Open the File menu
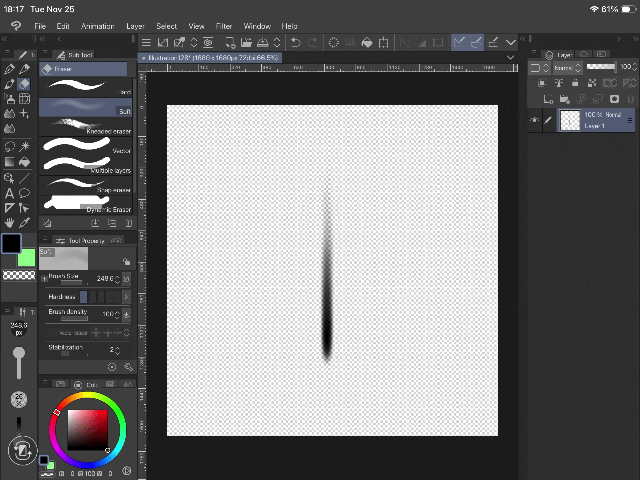The image size is (640, 480). [x=40, y=26]
